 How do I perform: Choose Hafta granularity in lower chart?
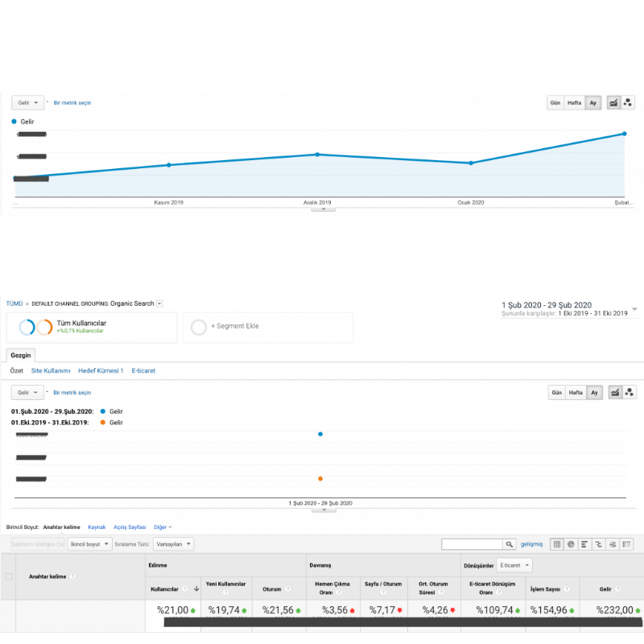tap(576, 393)
